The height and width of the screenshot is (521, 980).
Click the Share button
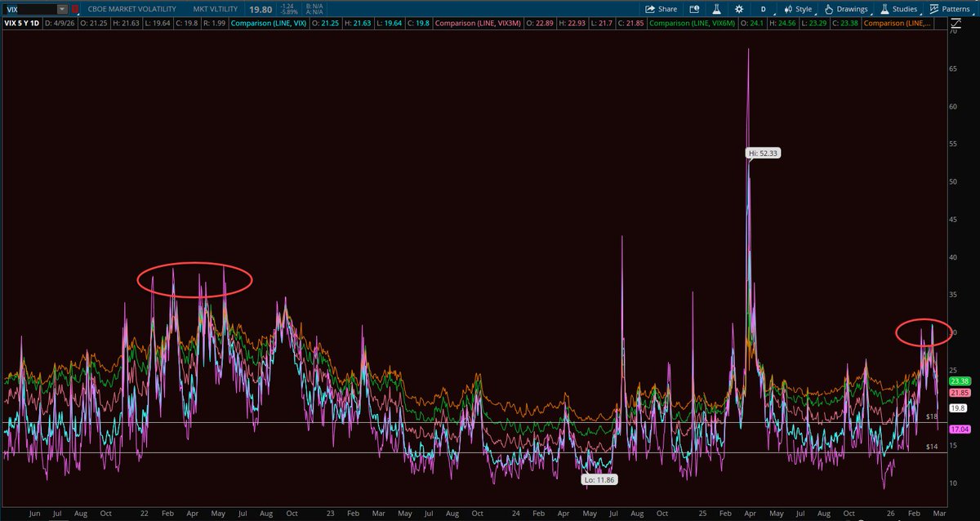click(661, 9)
